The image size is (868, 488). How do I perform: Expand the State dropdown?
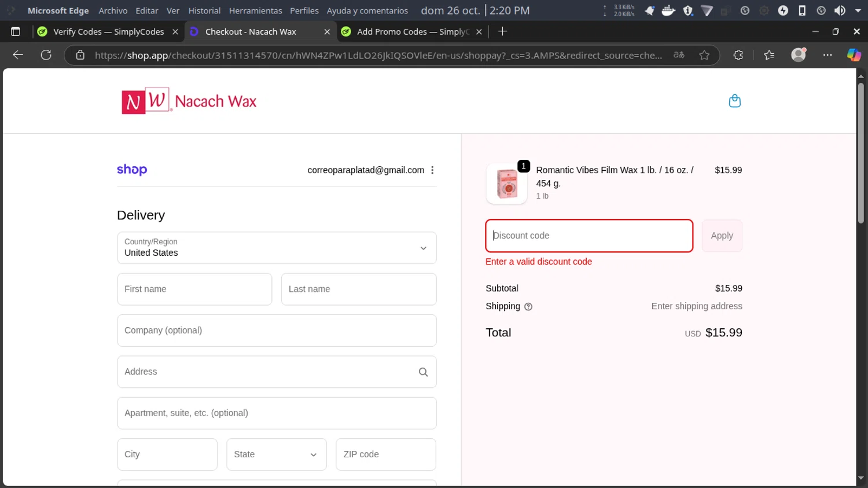[277, 454]
